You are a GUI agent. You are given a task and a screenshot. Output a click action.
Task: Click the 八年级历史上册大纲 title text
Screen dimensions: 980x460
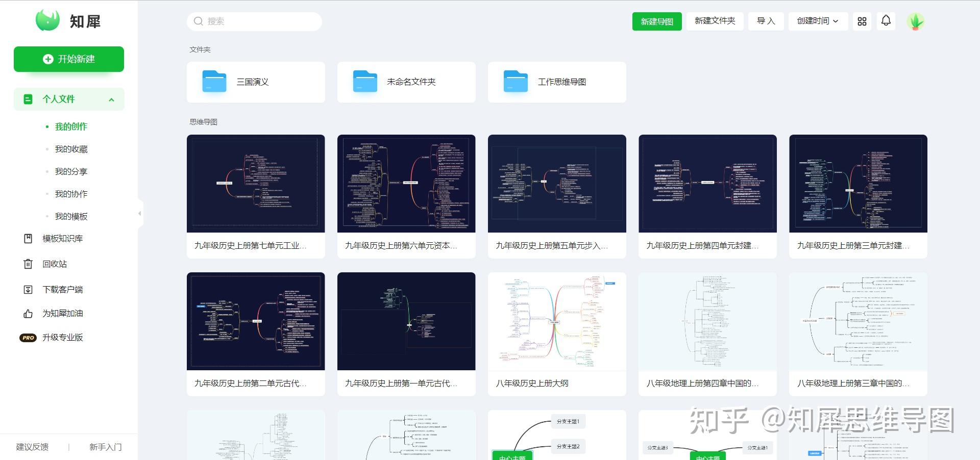coord(532,383)
